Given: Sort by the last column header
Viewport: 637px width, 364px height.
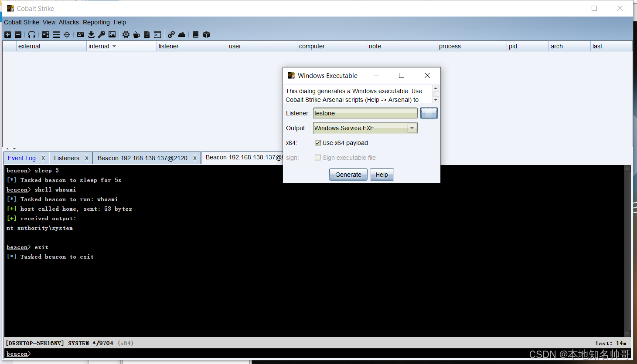Looking at the screenshot, I should coord(611,46).
